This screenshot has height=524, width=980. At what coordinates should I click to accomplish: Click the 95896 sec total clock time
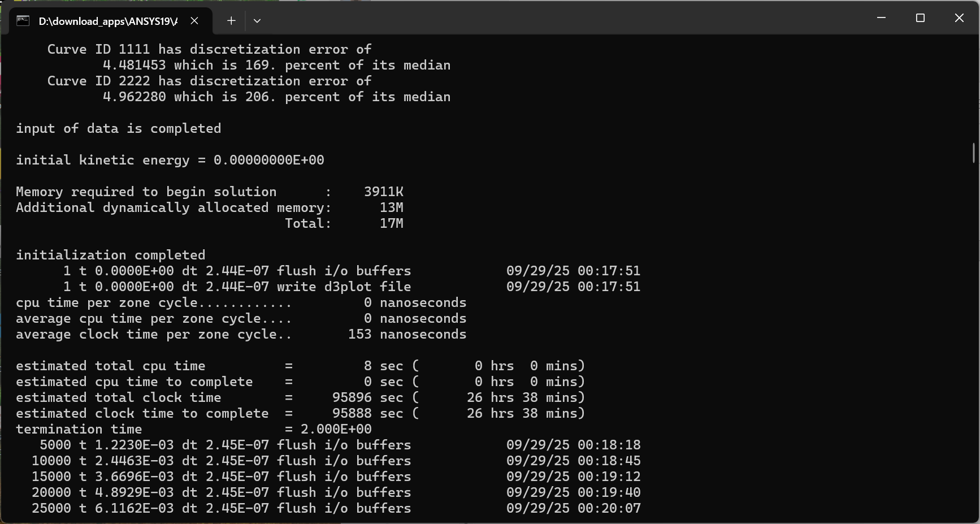(x=368, y=397)
